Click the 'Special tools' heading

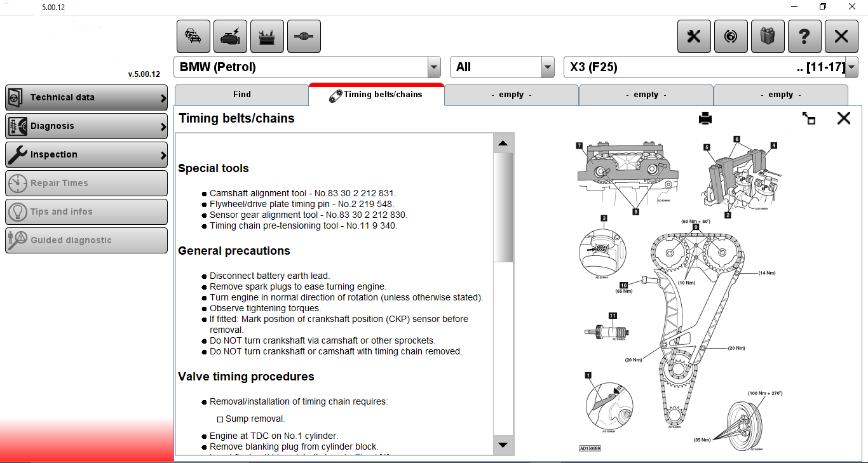click(214, 168)
